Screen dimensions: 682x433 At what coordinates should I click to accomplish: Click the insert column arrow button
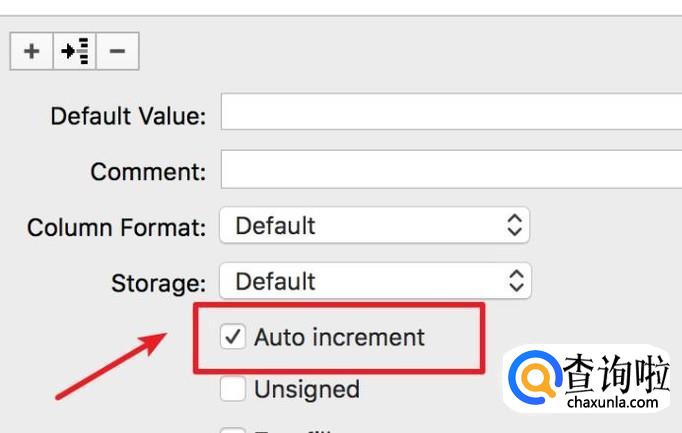point(75,51)
